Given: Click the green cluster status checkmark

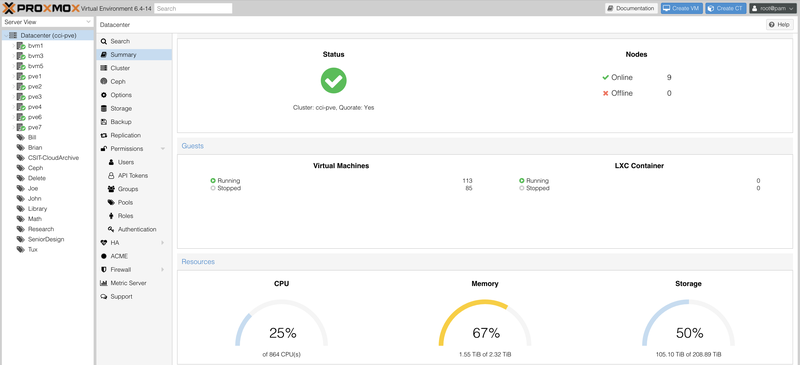Looking at the screenshot, I should click(x=334, y=81).
